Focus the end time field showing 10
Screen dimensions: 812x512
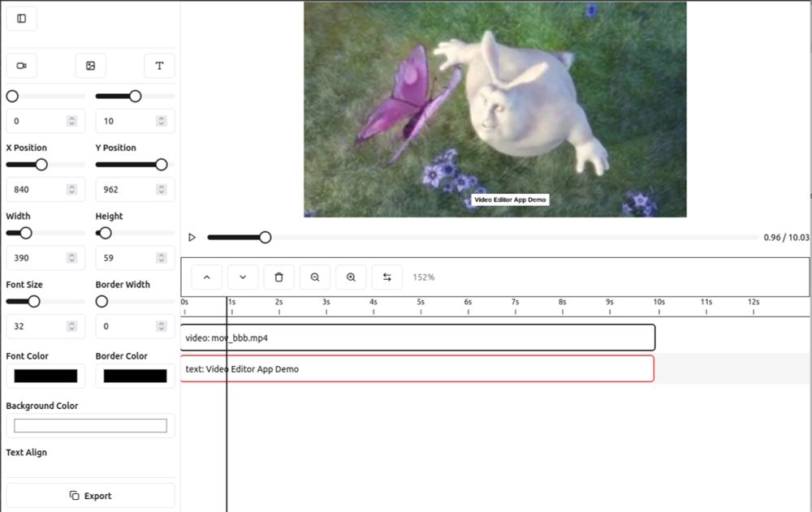135,121
